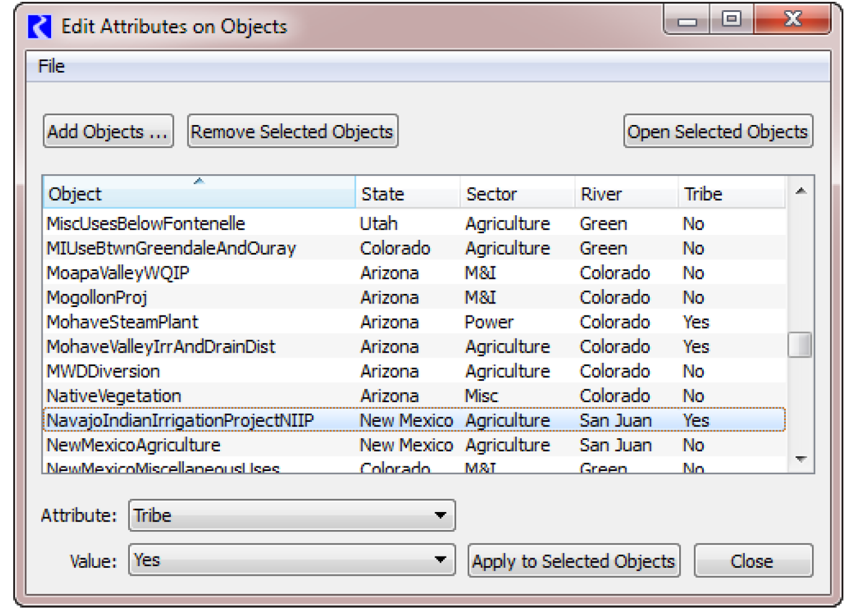Viewport: 859px width, 616px height.
Task: Click Apply to Selected Objects
Action: [x=573, y=561]
